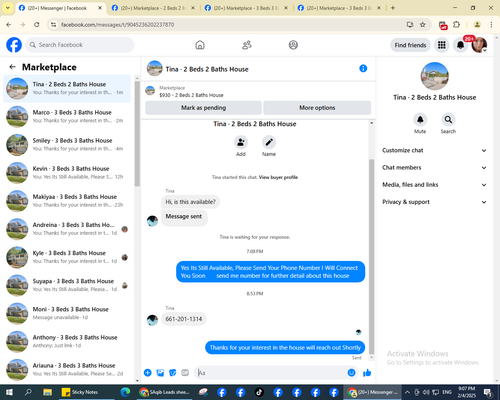Open Kevin - 3 Beds 3 Baths conversation
This screenshot has width=500, height=400.
pyautogui.click(x=67, y=173)
